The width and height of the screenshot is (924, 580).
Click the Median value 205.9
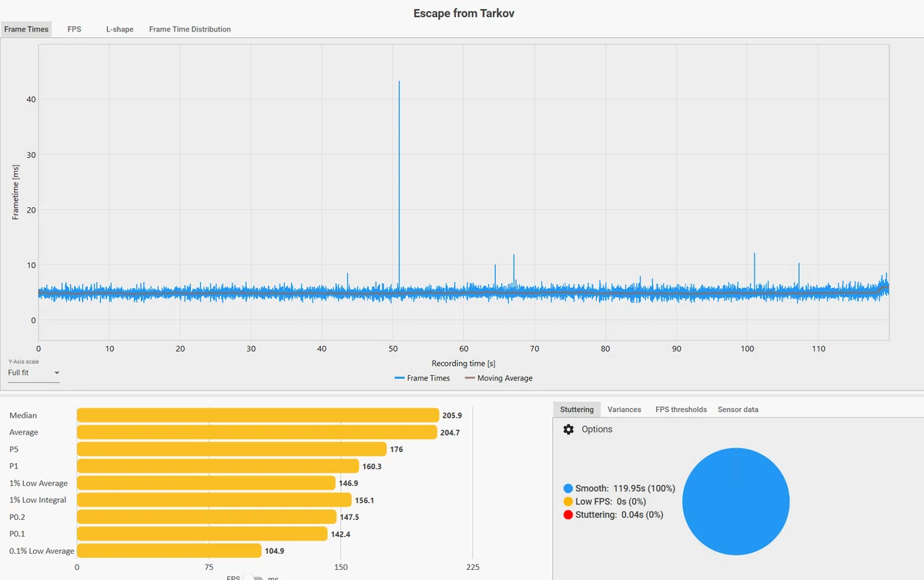(452, 415)
